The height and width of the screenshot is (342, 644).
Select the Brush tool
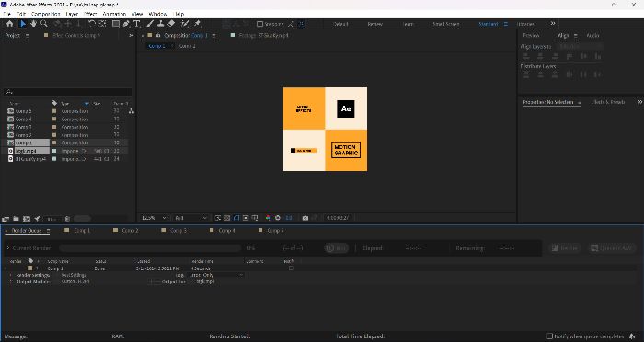point(150,24)
